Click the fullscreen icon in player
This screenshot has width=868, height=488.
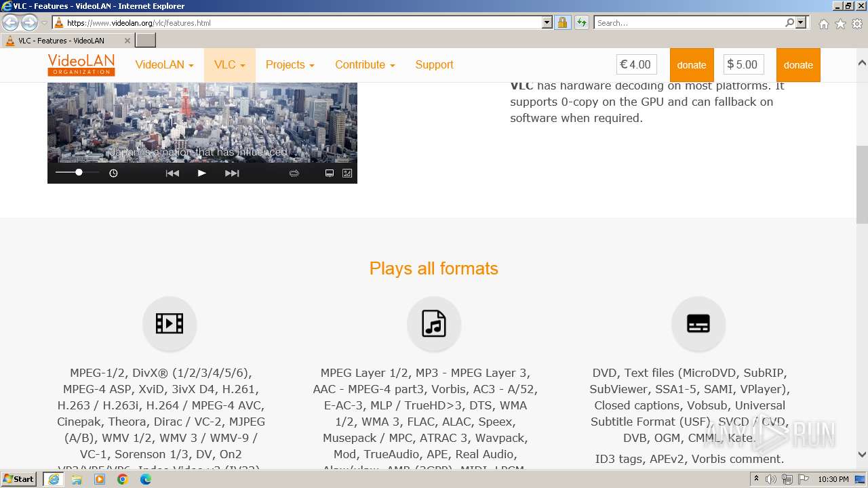(347, 174)
